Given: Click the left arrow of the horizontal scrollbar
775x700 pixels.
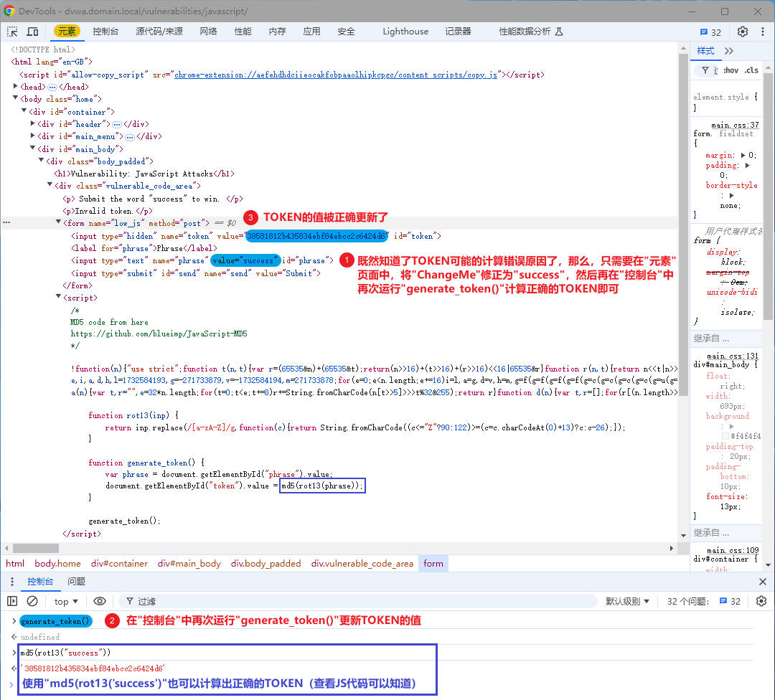Looking at the screenshot, I should pos(6,549).
